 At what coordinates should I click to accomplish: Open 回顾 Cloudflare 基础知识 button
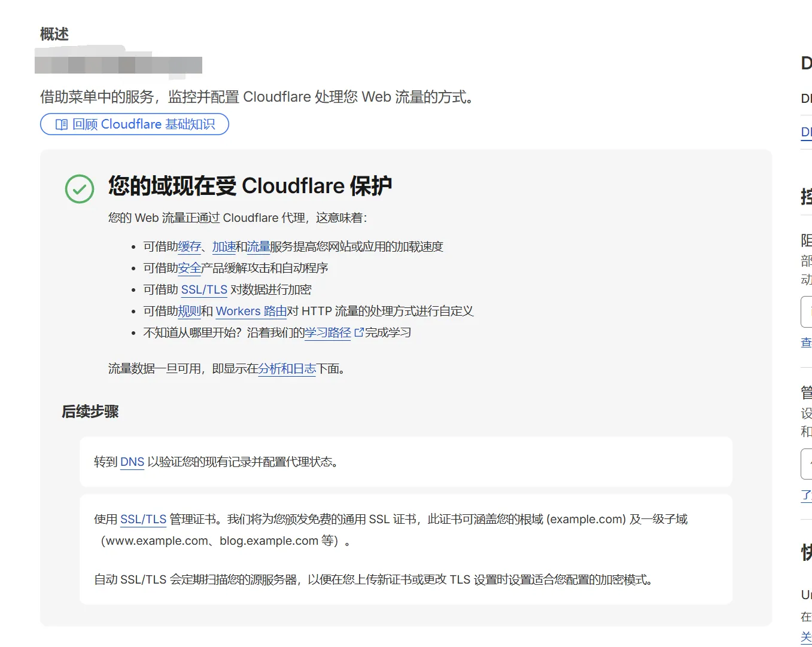[135, 124]
